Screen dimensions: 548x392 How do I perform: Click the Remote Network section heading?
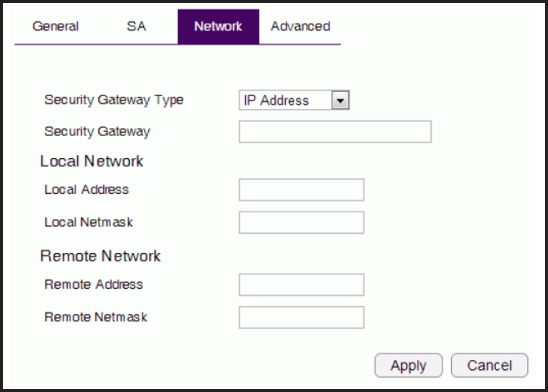point(100,256)
